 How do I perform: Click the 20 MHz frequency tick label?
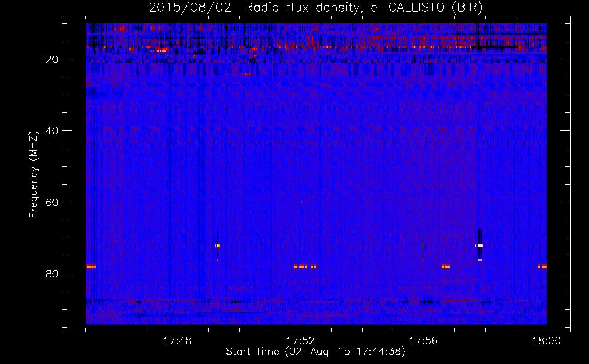52,59
